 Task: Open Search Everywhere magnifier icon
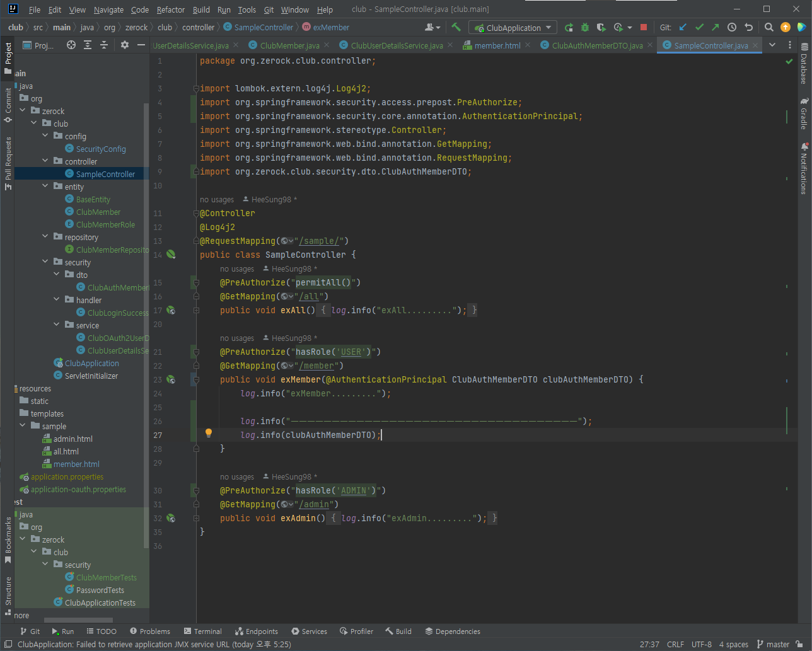click(x=769, y=27)
